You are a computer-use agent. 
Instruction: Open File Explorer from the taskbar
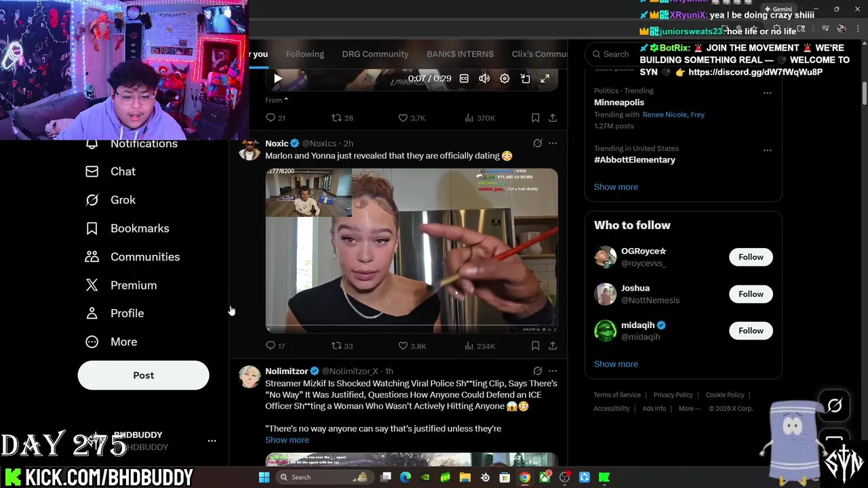point(465,477)
